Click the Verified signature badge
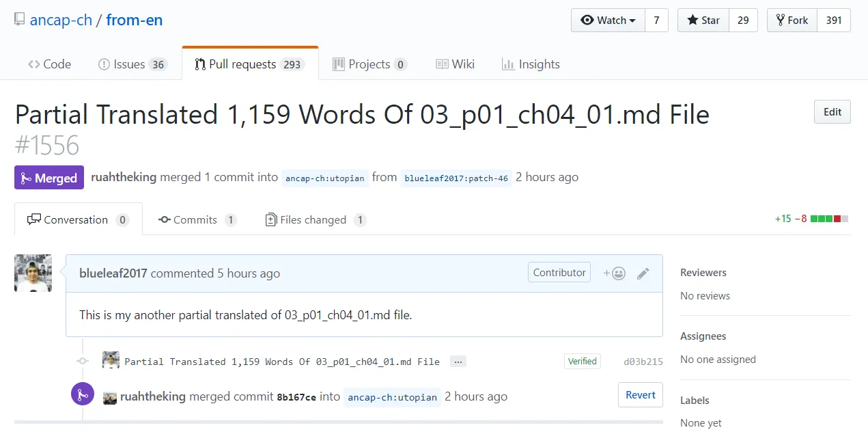The image size is (868, 432). pyautogui.click(x=583, y=361)
